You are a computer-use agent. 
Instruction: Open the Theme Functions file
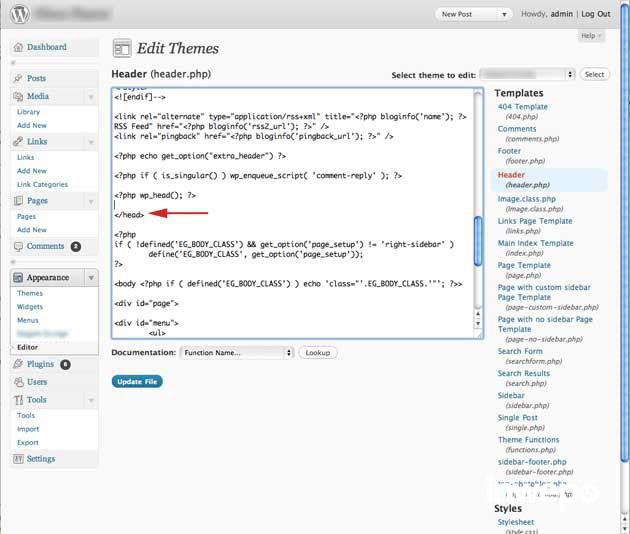click(x=528, y=440)
